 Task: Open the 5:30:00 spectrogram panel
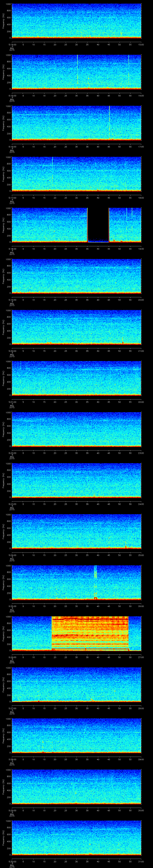[76, 837]
